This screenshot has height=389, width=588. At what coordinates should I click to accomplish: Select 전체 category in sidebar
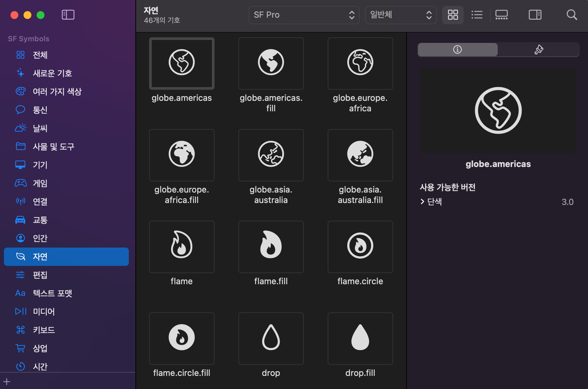[66, 55]
